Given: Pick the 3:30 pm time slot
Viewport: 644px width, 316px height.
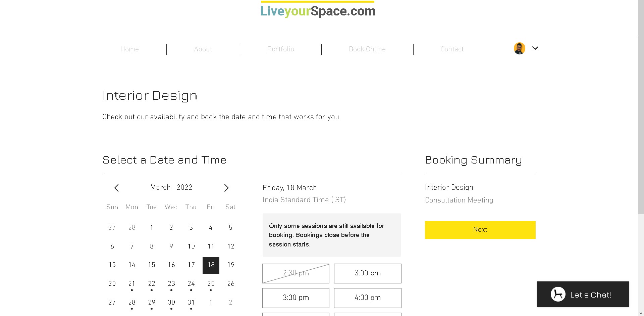Looking at the screenshot, I should point(296,298).
